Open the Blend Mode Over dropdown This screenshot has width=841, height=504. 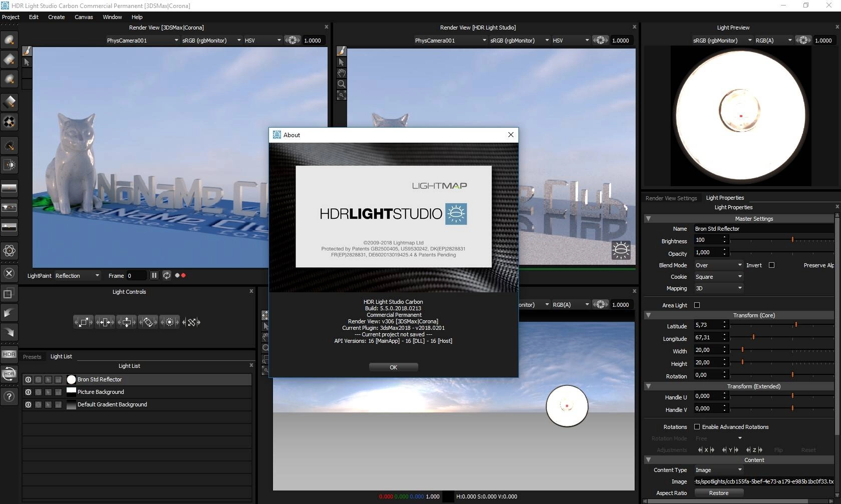point(718,265)
